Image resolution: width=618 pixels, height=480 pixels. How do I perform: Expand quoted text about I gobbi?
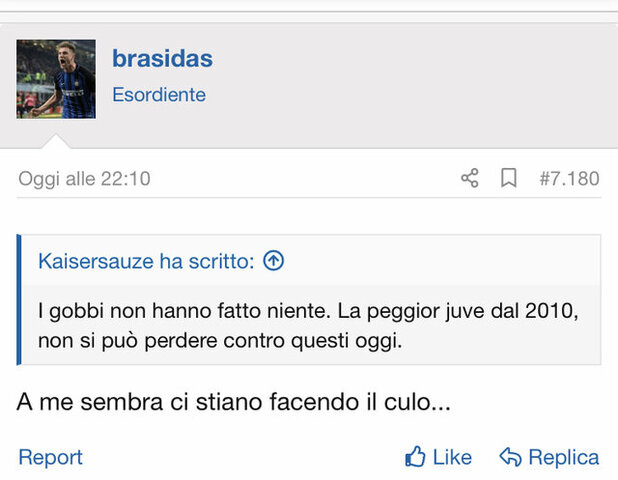coord(308,326)
